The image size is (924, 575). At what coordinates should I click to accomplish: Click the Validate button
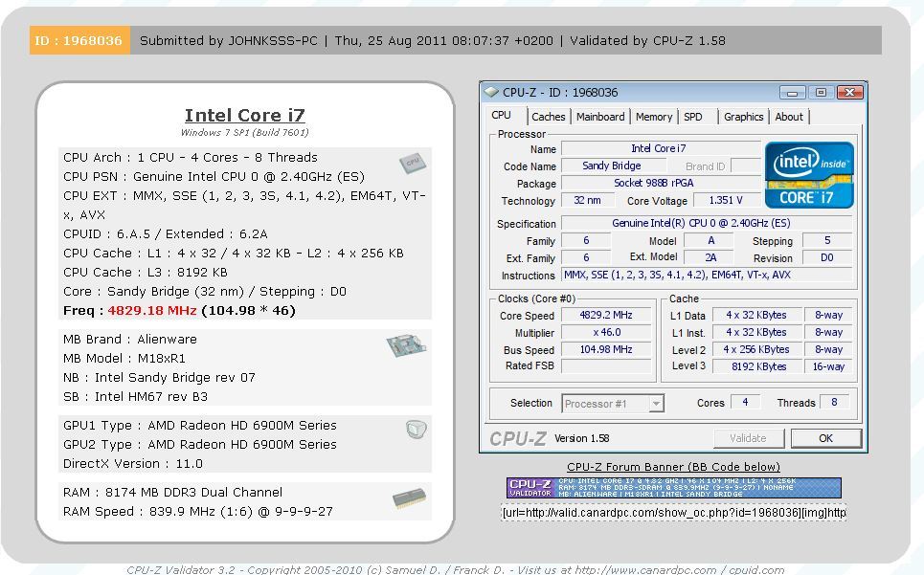749,438
